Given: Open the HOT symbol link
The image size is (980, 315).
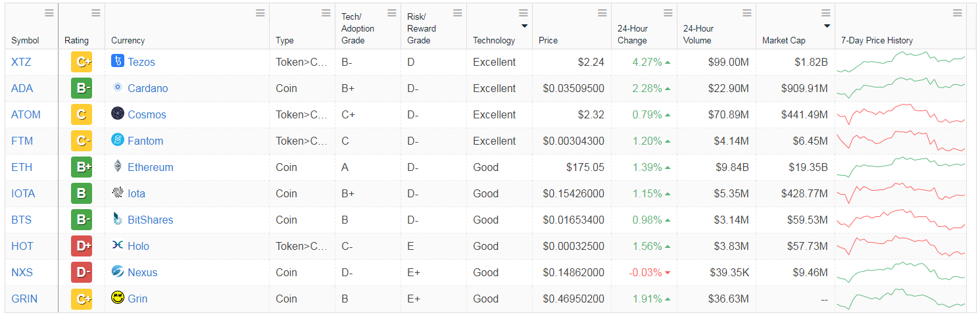Looking at the screenshot, I should pos(22,246).
